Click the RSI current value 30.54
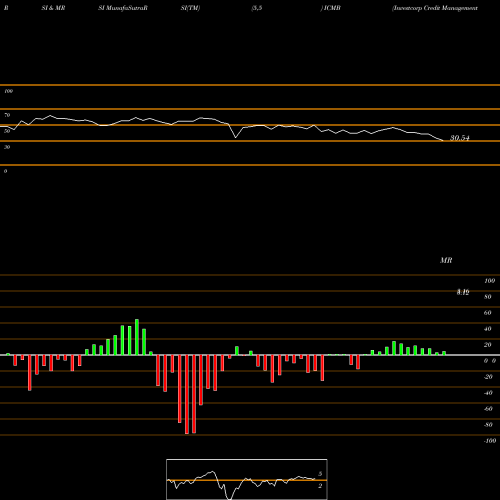 [x=460, y=138]
